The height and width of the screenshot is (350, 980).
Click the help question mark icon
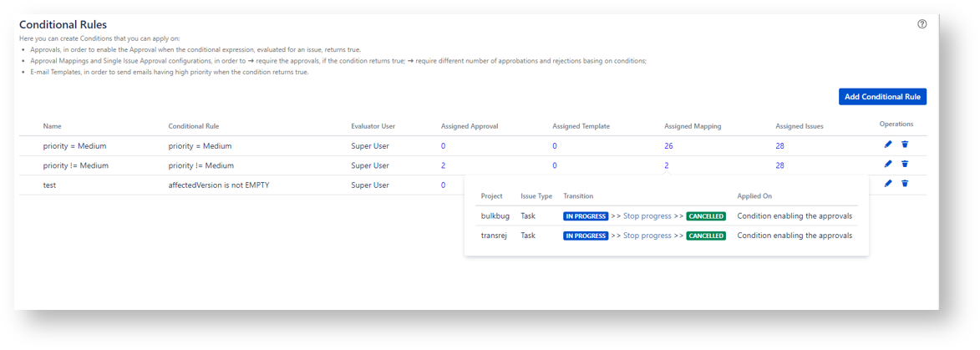(x=922, y=24)
